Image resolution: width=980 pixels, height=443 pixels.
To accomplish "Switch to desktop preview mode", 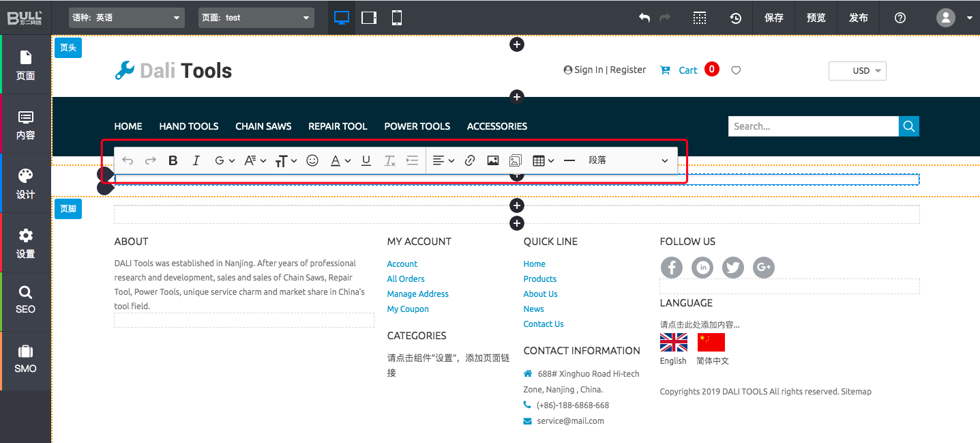I will [x=342, y=18].
